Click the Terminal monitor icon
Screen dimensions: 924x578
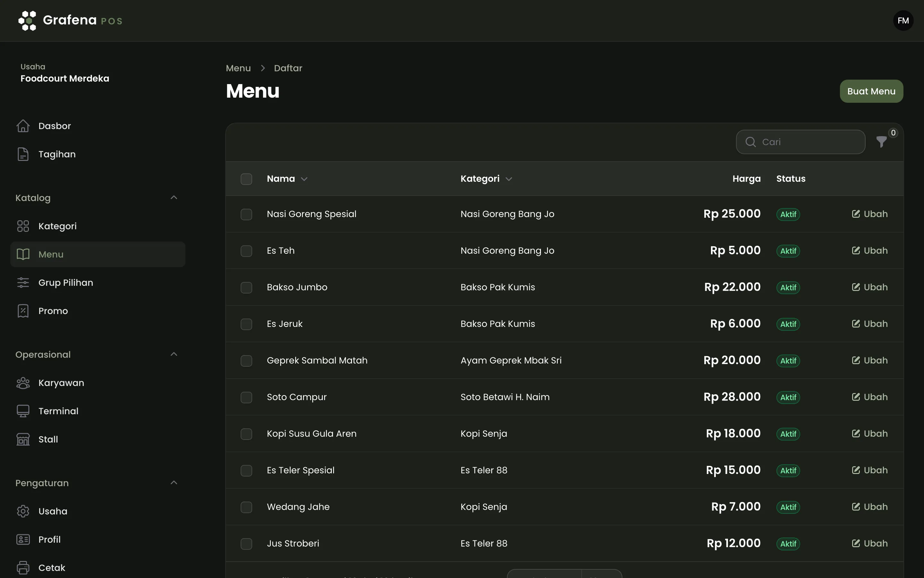23,411
